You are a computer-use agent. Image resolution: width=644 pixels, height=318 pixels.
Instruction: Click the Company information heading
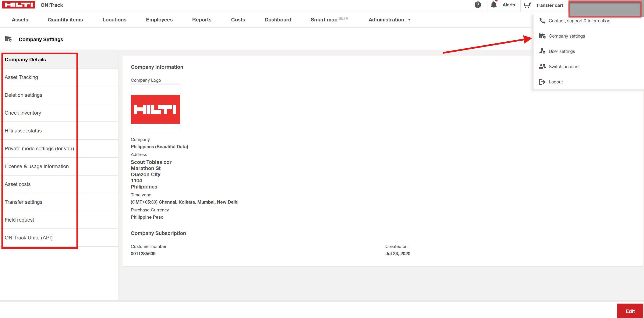(x=157, y=67)
